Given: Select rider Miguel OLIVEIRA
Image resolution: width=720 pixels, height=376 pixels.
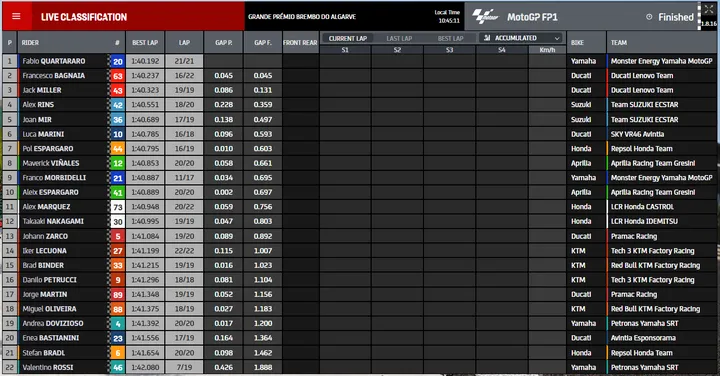Looking at the screenshot, I should [50, 309].
